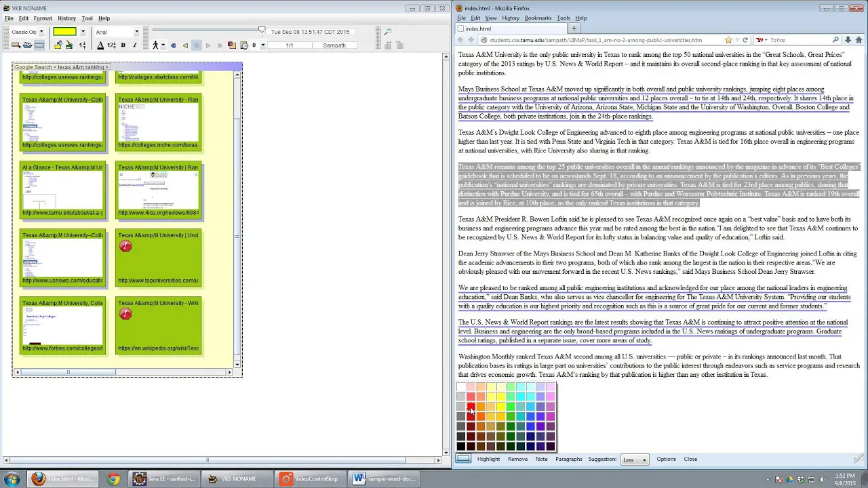Click the fast-forward-to-end arrow in VKB toolbar
The width and height of the screenshot is (868, 488).
click(220, 45)
